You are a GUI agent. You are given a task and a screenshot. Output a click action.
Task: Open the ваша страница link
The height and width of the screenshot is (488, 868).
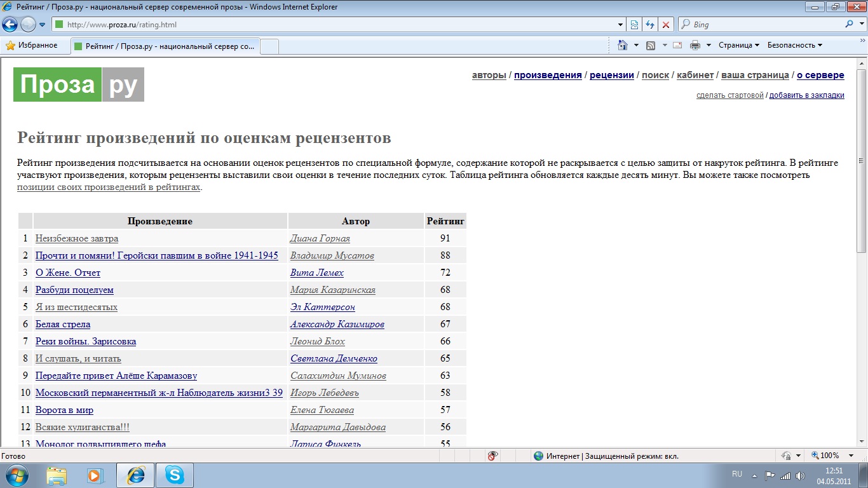[x=755, y=75]
